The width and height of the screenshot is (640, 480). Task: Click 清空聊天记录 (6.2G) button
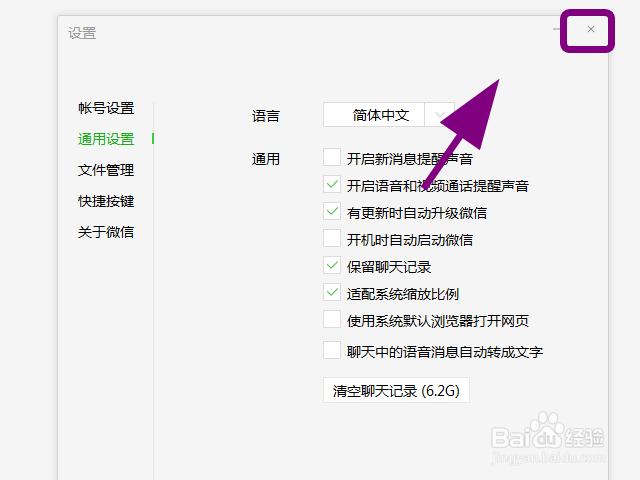[x=396, y=390]
